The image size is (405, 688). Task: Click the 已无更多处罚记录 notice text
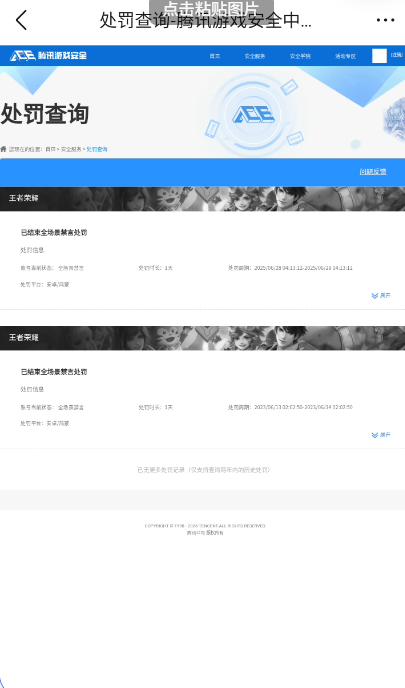click(204, 470)
